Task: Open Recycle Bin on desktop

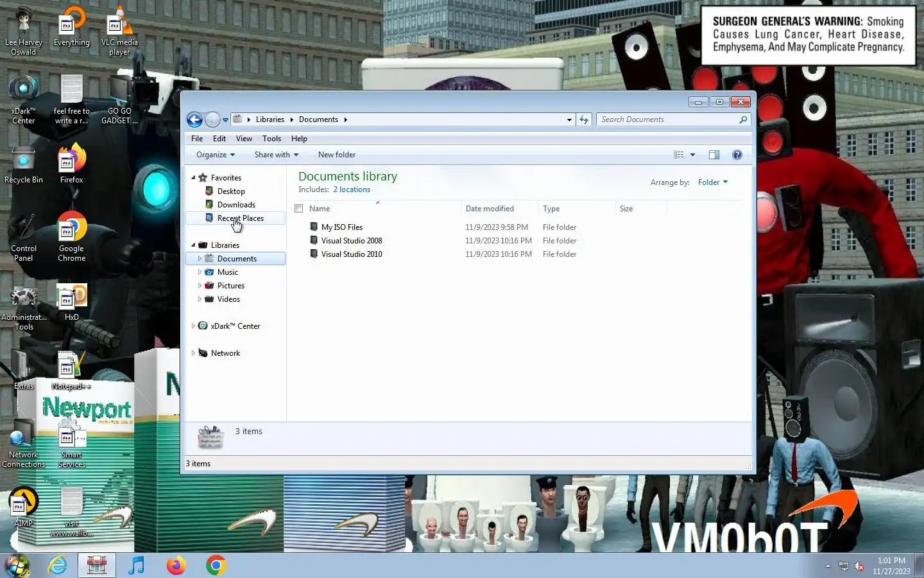Action: click(24, 164)
